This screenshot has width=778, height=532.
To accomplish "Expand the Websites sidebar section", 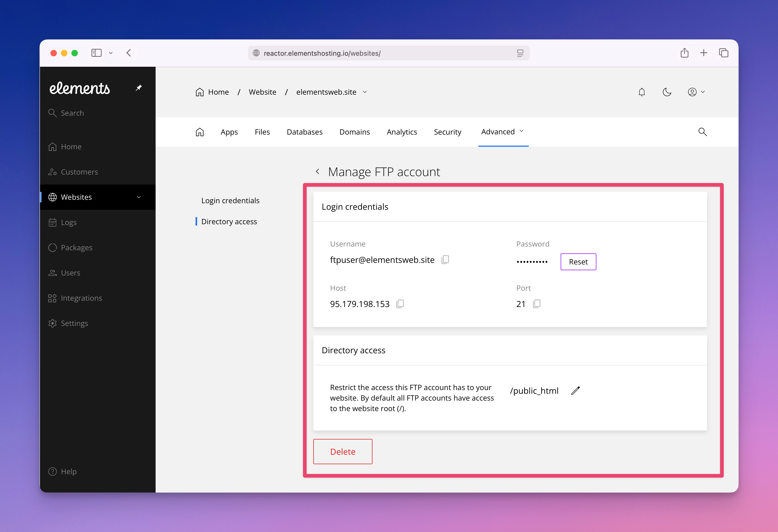I will pos(139,197).
